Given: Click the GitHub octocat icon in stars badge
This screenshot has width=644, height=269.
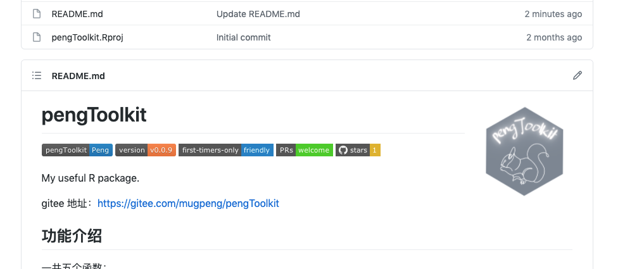Looking at the screenshot, I should [343, 150].
